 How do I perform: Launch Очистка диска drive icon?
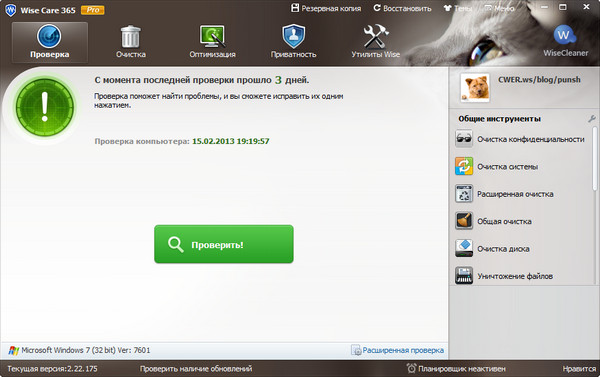point(464,248)
